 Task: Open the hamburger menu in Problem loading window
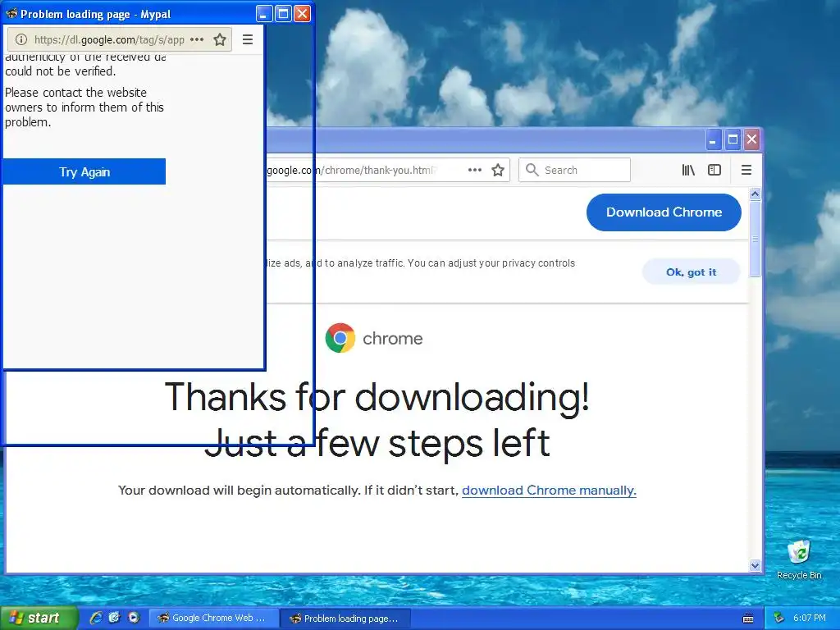[248, 39]
